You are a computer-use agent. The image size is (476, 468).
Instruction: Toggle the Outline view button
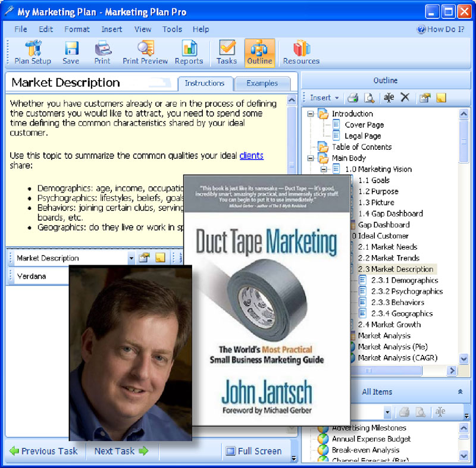pyautogui.click(x=259, y=52)
